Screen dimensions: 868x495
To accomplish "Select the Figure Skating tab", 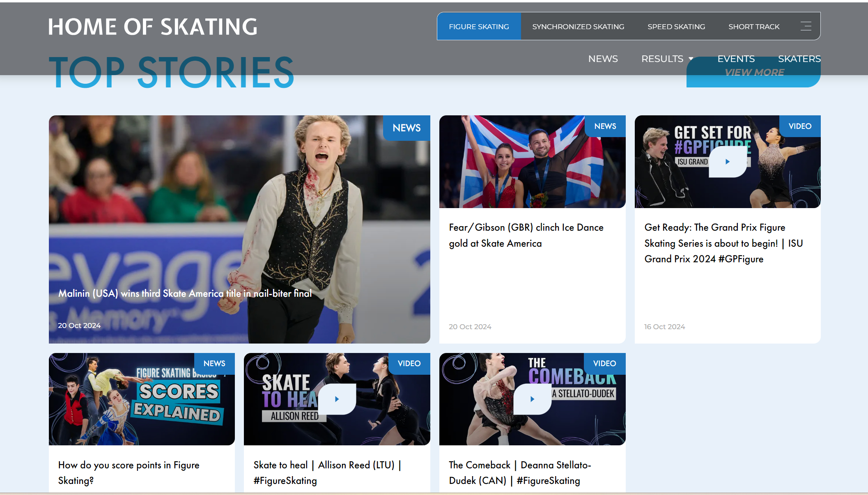I will coord(479,26).
